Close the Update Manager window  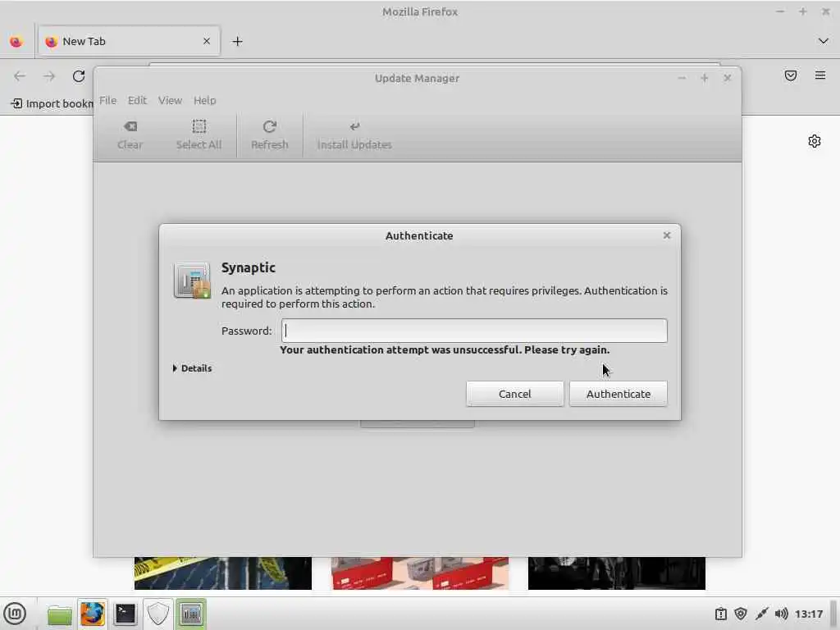[x=727, y=78]
